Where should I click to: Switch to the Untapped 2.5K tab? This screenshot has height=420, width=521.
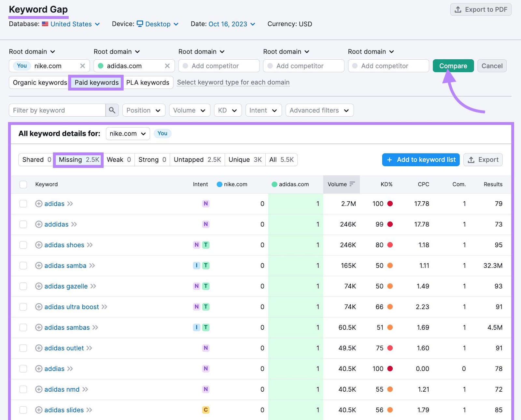pos(197,160)
